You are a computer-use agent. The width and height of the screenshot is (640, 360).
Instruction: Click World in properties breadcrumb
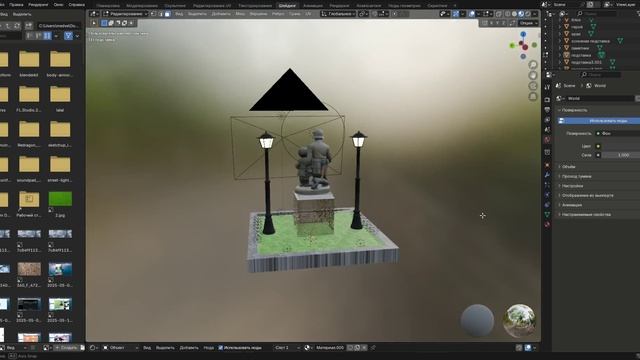(600, 86)
